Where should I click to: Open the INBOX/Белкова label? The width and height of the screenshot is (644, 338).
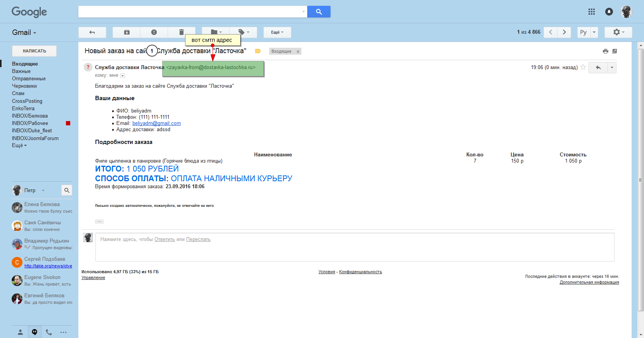click(x=30, y=116)
